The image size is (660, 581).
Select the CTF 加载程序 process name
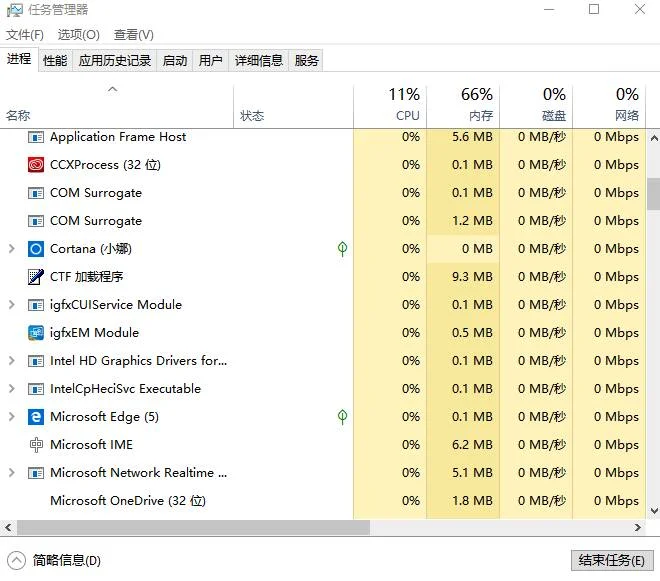click(86, 277)
